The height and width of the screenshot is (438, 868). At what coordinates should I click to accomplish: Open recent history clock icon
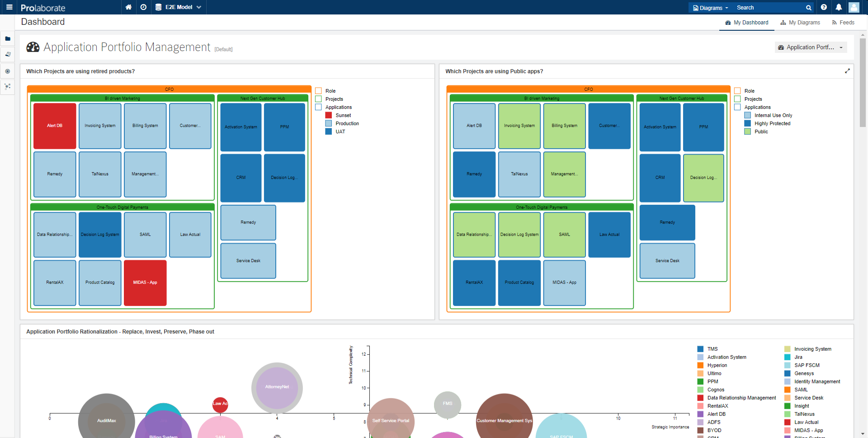coord(143,7)
